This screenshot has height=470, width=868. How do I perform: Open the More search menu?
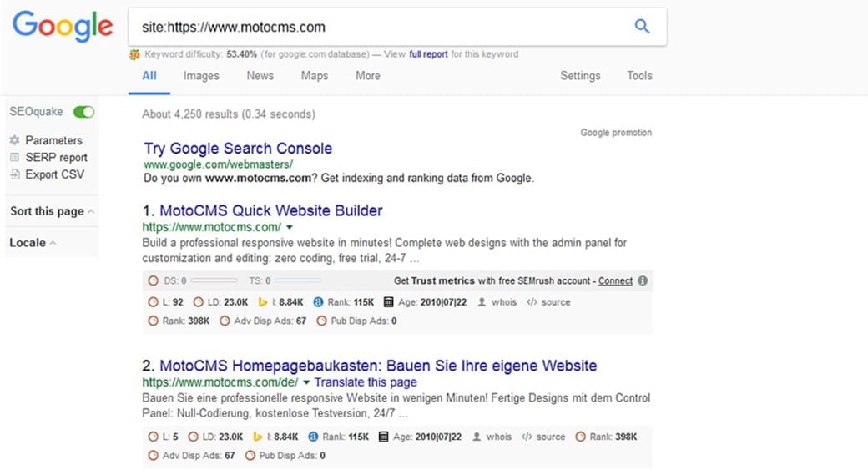(367, 75)
